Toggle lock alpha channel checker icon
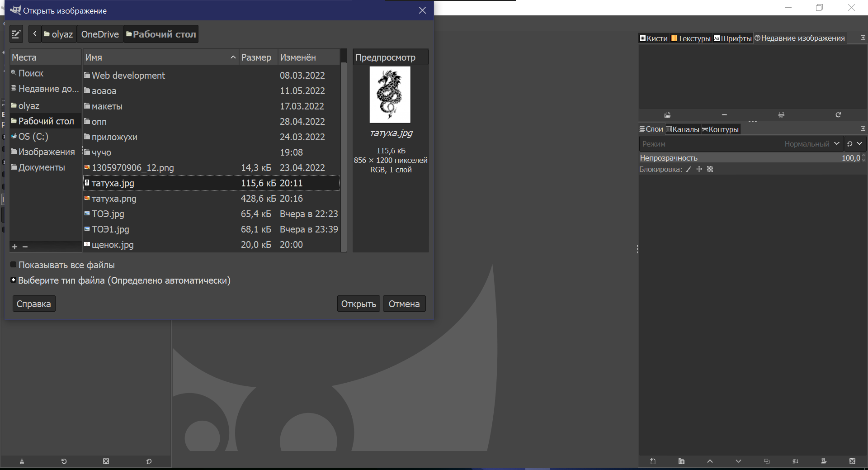This screenshot has height=470, width=868. coord(710,169)
